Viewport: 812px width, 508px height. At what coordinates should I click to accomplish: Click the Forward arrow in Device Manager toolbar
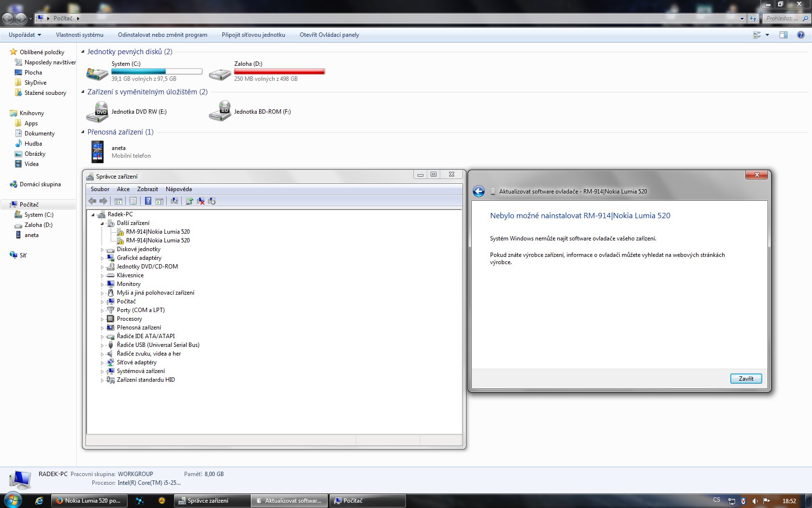click(103, 201)
